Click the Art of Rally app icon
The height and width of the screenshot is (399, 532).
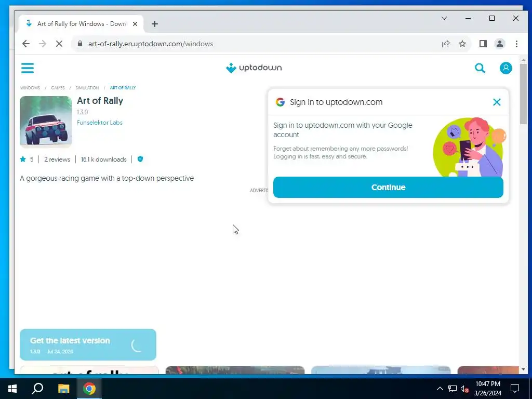[46, 122]
